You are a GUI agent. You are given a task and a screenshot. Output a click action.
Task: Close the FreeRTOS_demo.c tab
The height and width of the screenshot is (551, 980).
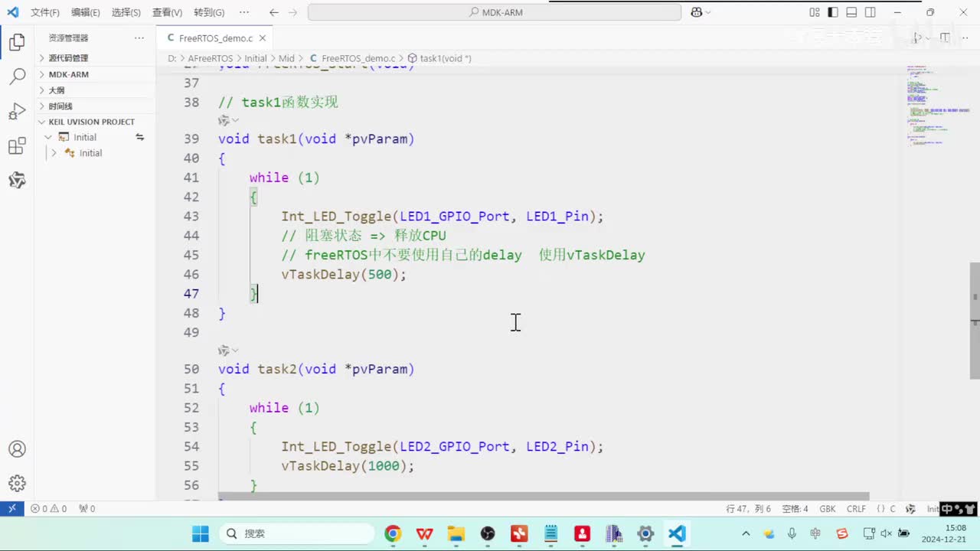(263, 37)
